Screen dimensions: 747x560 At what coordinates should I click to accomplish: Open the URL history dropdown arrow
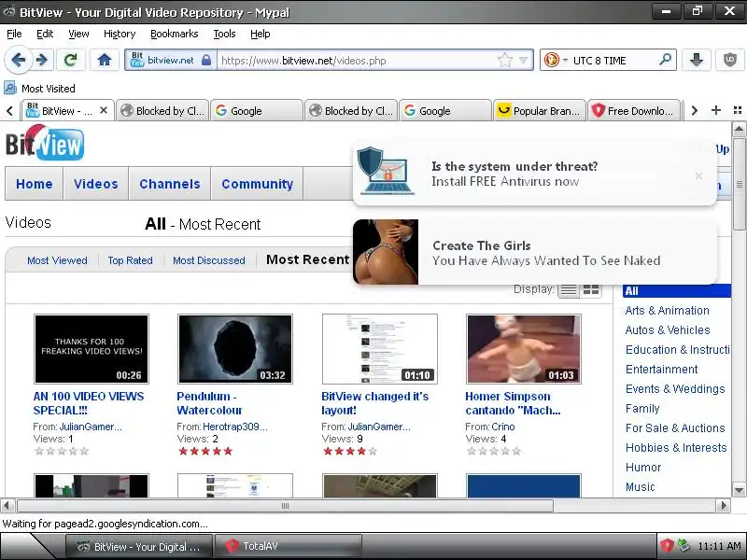(x=524, y=60)
